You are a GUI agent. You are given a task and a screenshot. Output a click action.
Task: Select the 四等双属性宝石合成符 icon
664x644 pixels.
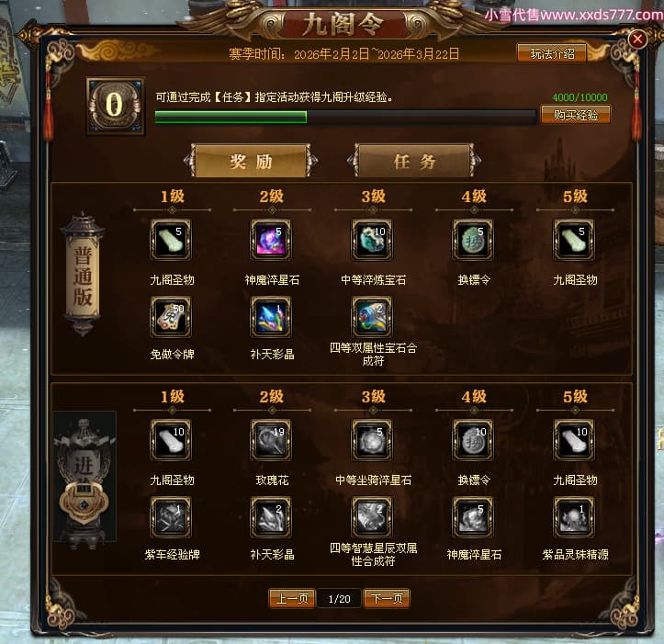pos(372,317)
